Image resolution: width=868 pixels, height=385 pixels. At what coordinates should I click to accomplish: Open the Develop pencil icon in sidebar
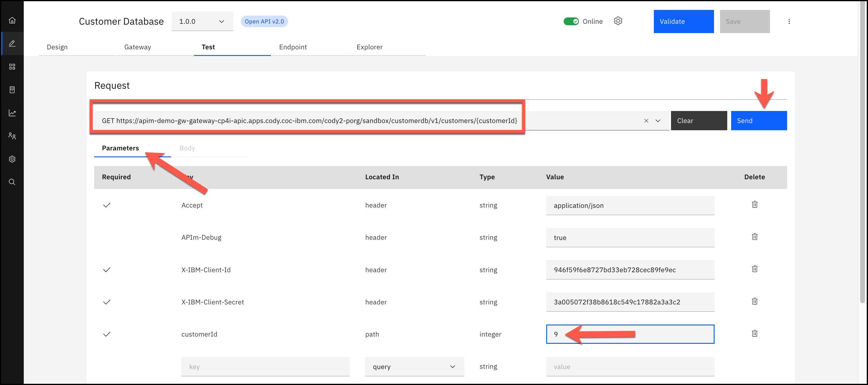tap(12, 43)
